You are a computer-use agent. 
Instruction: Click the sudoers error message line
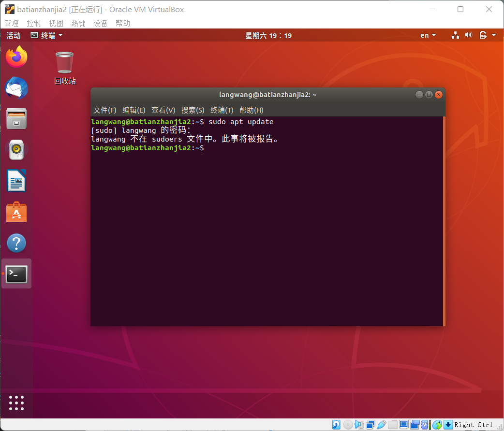(x=185, y=139)
